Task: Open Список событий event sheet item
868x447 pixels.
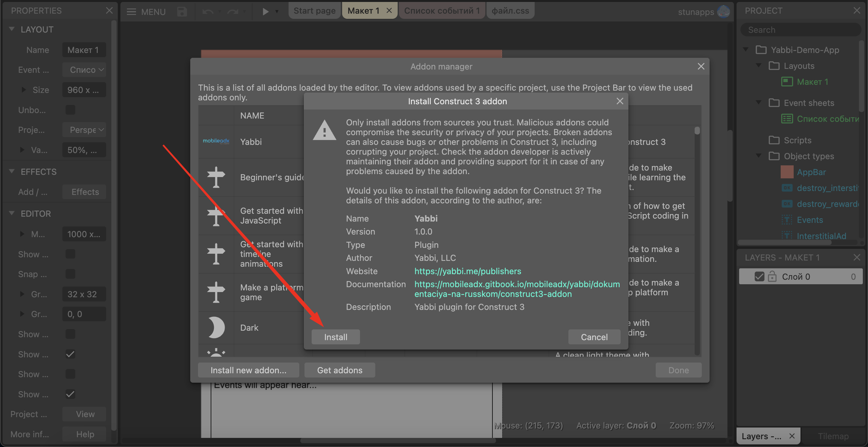Action: (827, 119)
